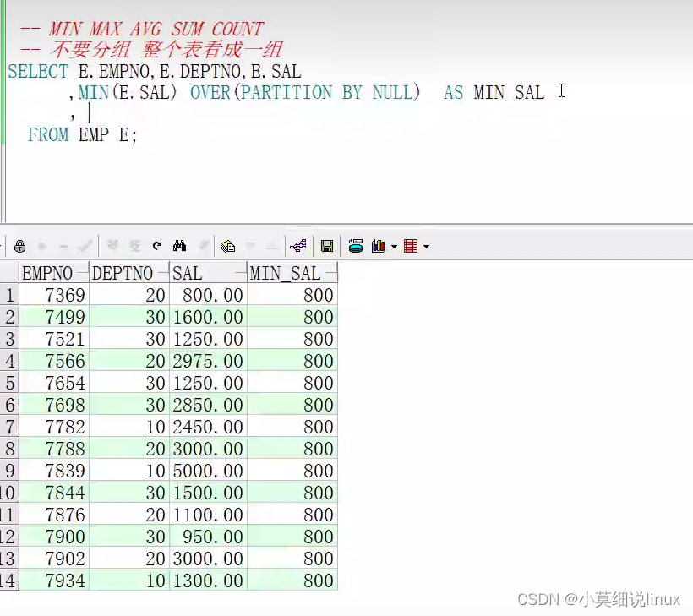Click the grayed clear record eraser icon
This screenshot has height=616, width=693.
tap(204, 246)
